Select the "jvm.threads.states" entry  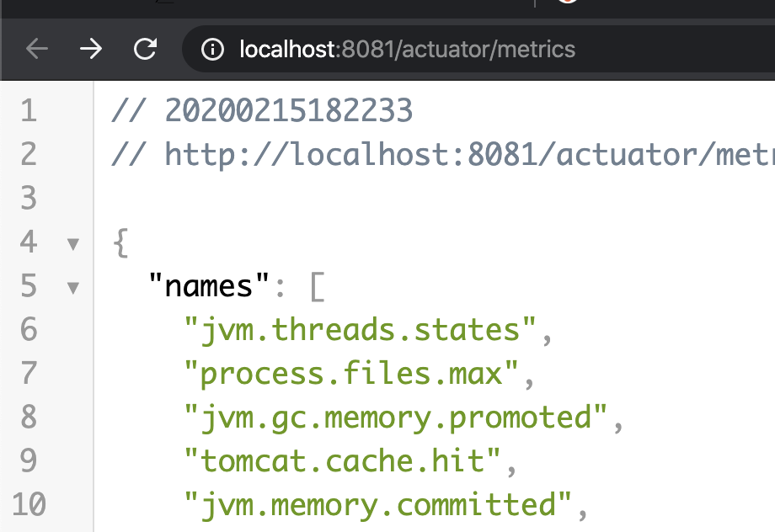pyautogui.click(x=360, y=330)
